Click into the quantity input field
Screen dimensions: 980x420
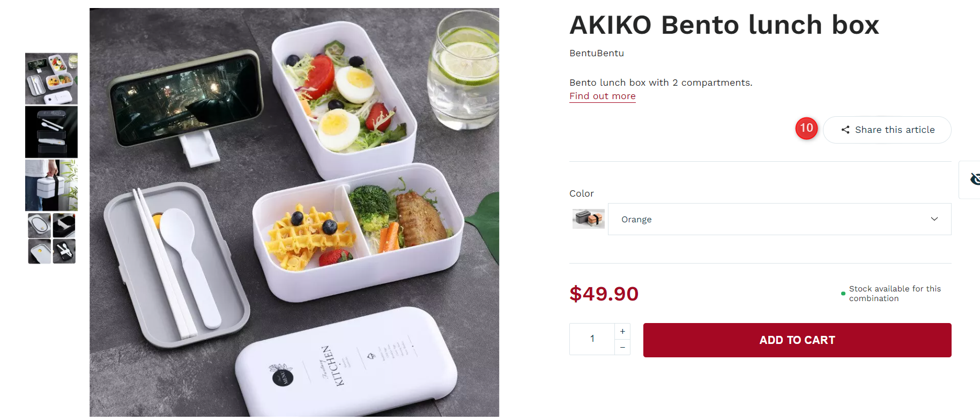click(592, 339)
